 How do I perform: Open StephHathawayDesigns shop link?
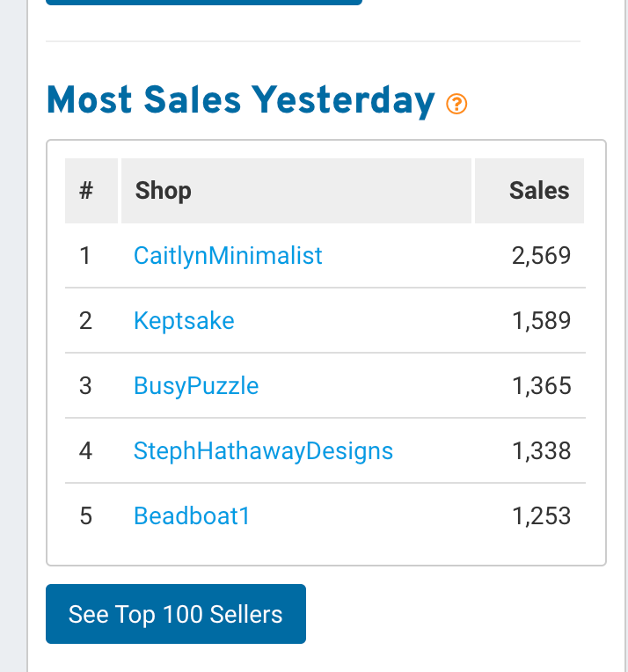click(x=263, y=451)
